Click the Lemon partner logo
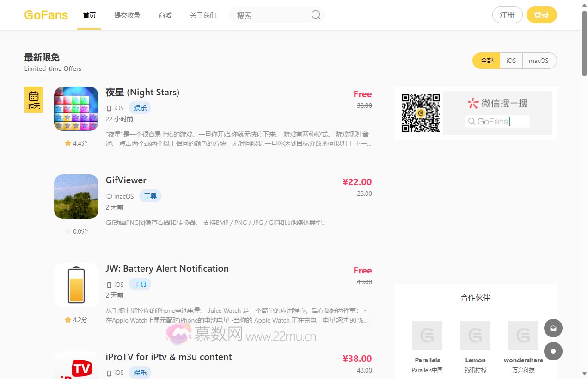Viewport: 588px width, 379px height. pyautogui.click(x=475, y=336)
